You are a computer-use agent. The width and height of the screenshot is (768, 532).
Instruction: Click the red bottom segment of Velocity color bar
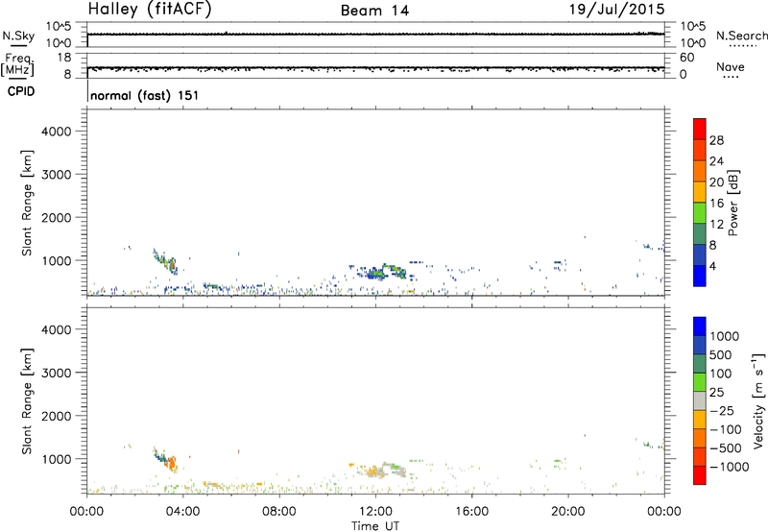click(x=700, y=475)
